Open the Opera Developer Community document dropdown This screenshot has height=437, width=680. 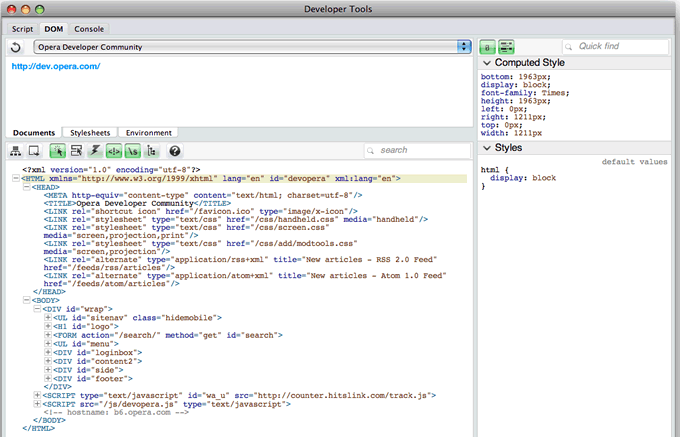click(x=253, y=47)
